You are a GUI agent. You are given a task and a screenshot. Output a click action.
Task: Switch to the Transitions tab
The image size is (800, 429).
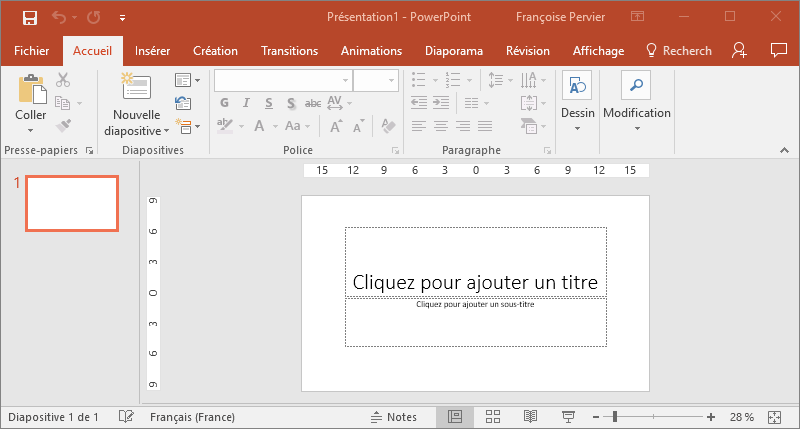click(x=289, y=51)
